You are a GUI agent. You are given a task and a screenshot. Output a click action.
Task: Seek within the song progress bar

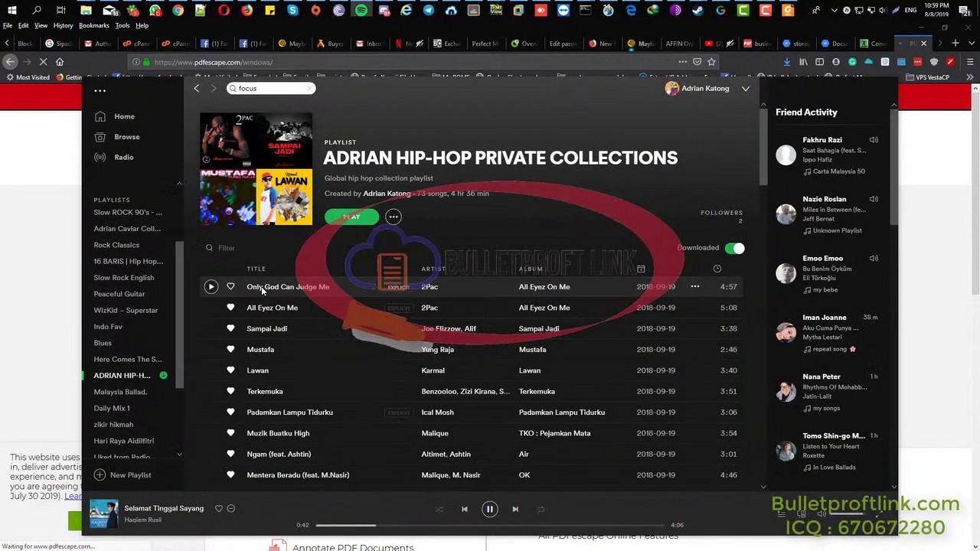pos(490,525)
